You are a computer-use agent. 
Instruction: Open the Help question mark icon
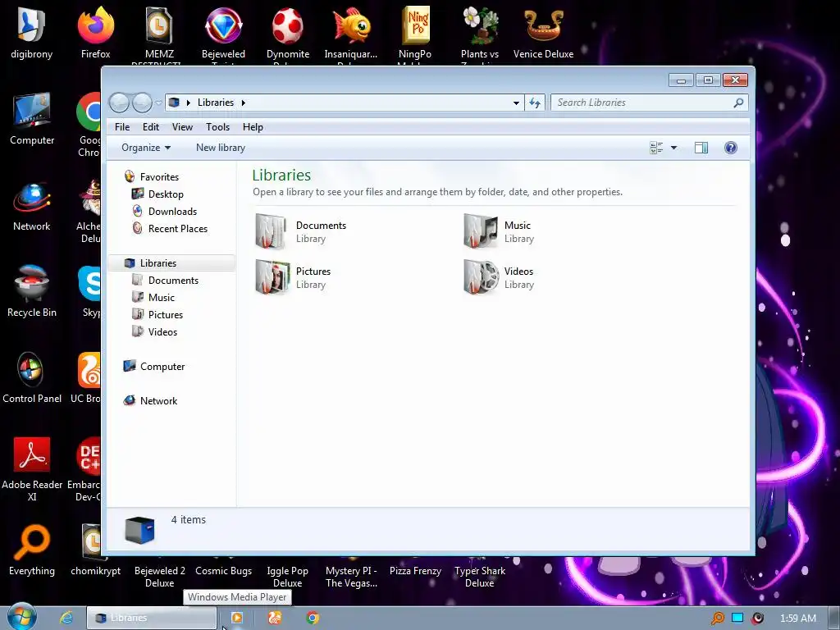point(731,148)
